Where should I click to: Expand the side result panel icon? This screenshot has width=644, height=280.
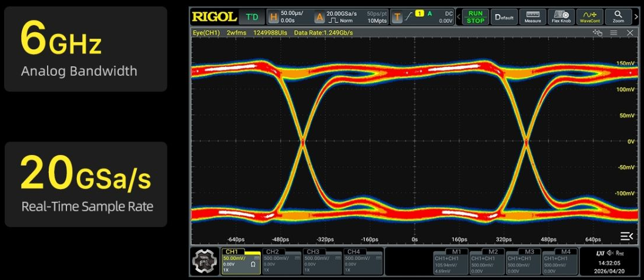point(626,236)
